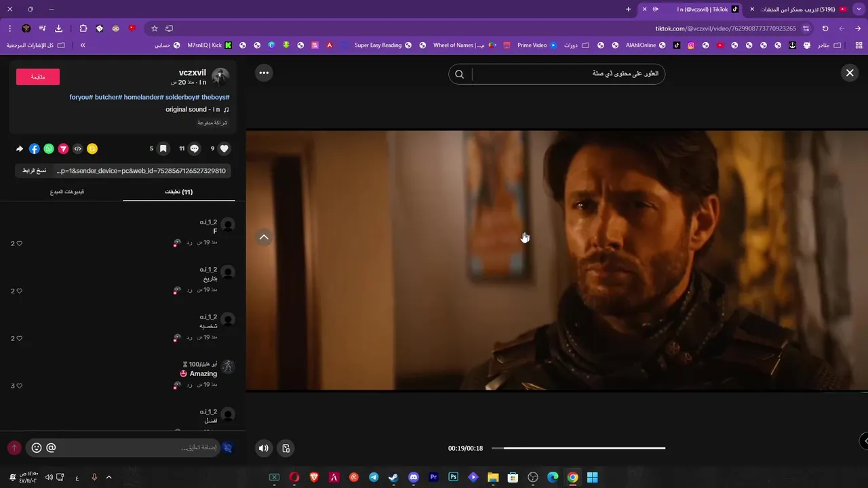Switch to the creator videos tab

pos(67,192)
